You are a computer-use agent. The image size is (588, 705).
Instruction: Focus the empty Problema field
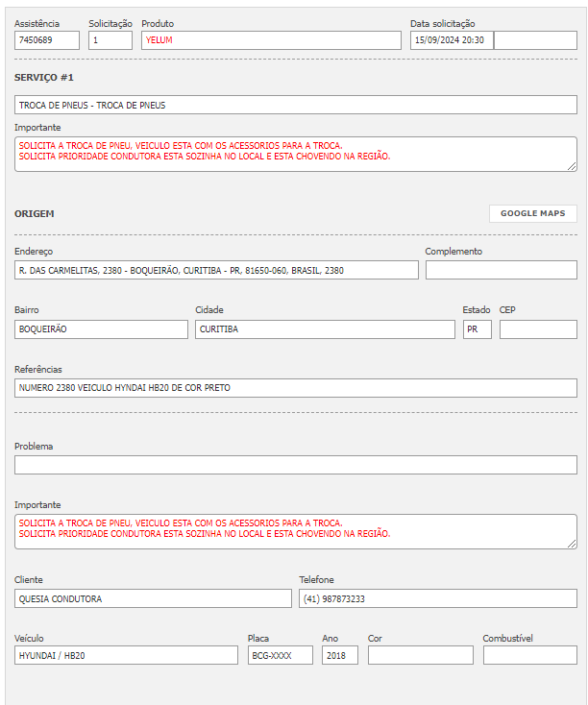pyautogui.click(x=296, y=465)
